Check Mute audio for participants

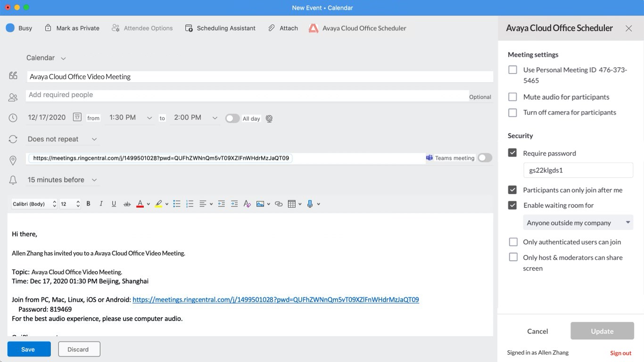(x=512, y=97)
